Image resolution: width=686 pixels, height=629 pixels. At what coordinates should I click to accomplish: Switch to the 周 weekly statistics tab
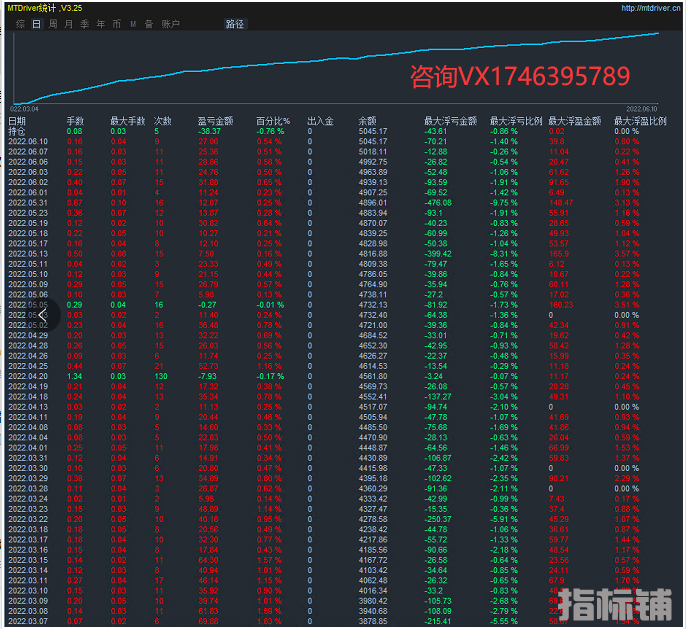(52, 23)
